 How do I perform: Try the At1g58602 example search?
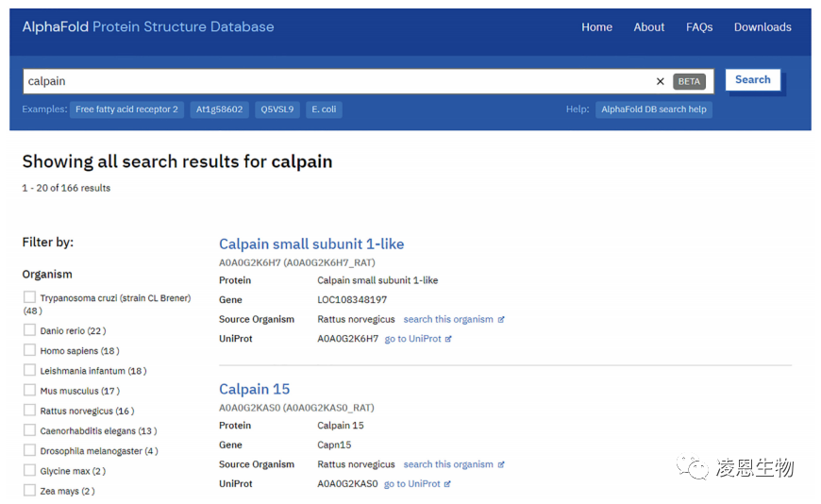(219, 109)
